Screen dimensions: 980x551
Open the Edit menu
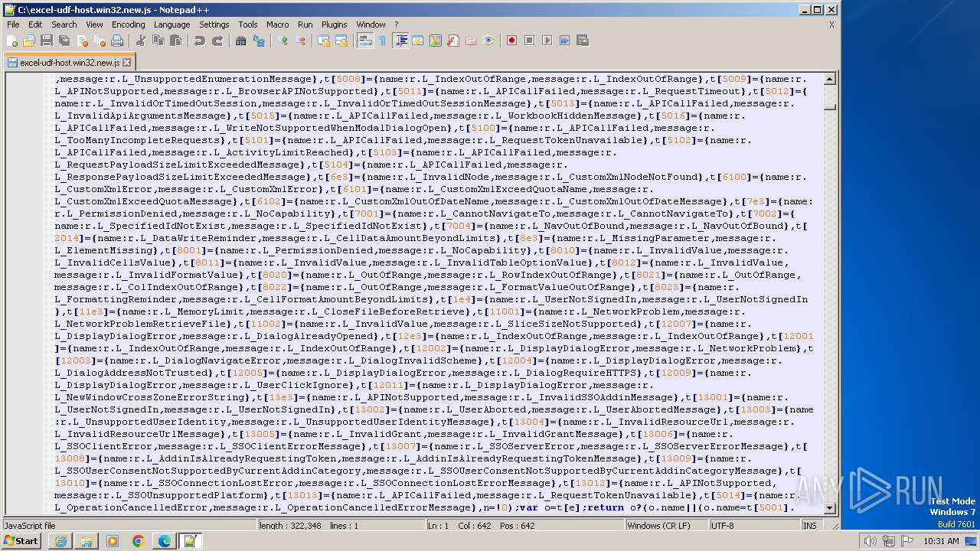coord(35,24)
